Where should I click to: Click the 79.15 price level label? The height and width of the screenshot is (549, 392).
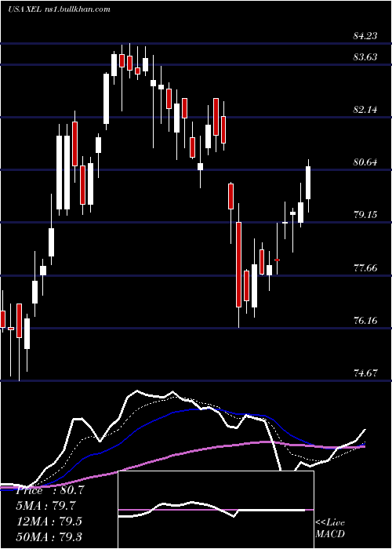pos(365,215)
